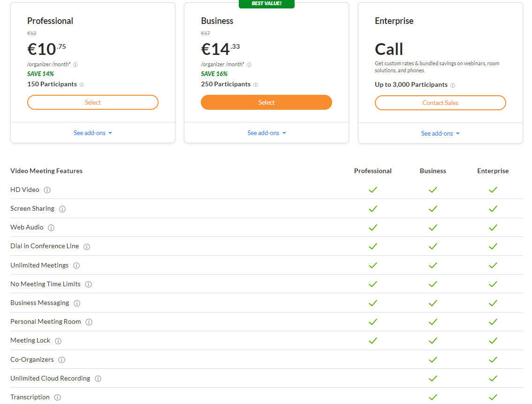Click Contact Sales for Enterprise
Viewport: 532px width, 404px height.
coord(441,103)
